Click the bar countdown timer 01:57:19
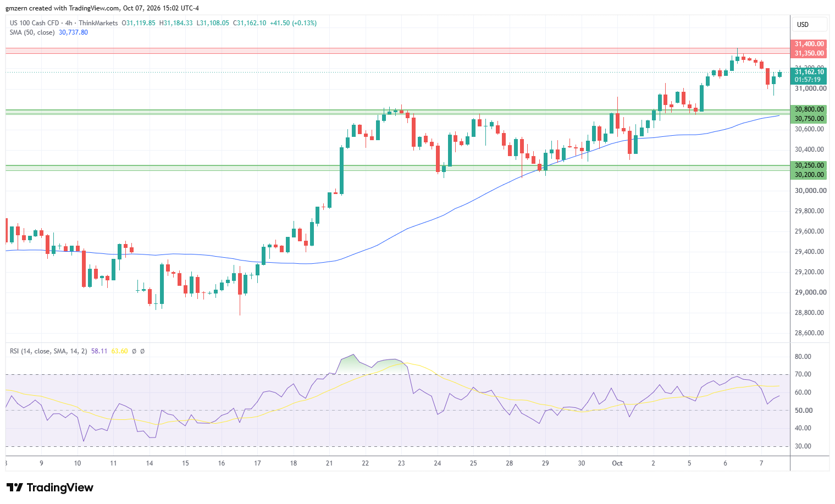Viewport: 835px width, 504px height. click(808, 80)
